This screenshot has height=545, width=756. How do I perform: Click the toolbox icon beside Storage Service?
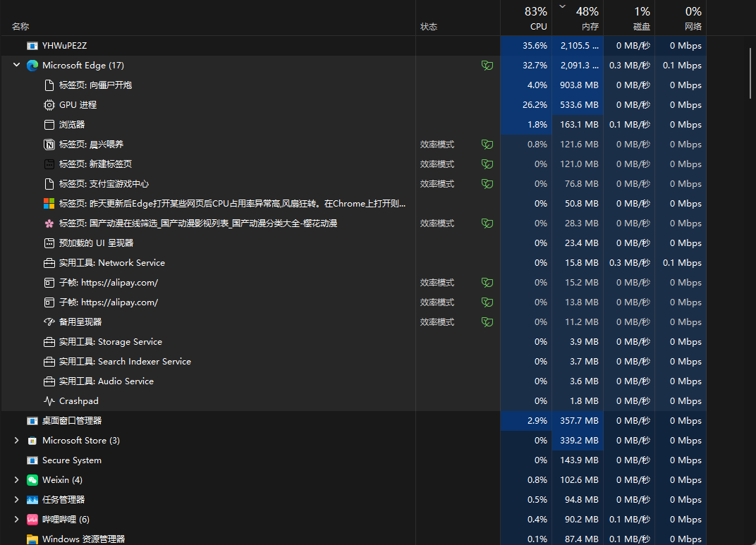click(x=49, y=342)
